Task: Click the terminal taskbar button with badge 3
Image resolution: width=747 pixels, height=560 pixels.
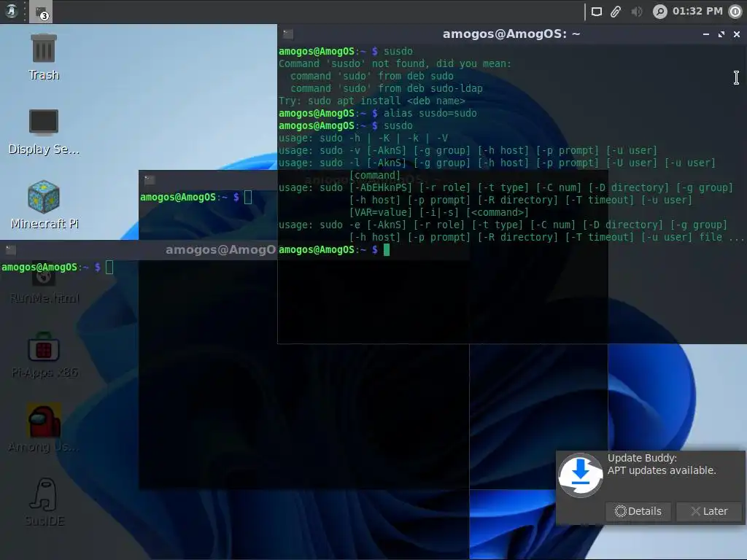Action: point(41,12)
